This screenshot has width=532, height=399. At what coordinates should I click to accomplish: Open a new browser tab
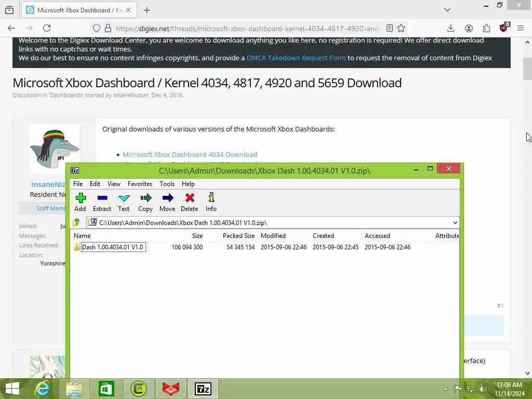(147, 10)
